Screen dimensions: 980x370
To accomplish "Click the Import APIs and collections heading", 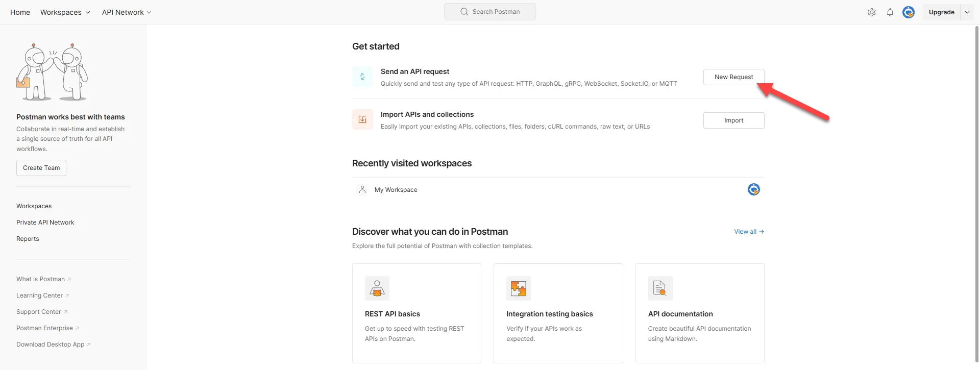I will tap(427, 114).
